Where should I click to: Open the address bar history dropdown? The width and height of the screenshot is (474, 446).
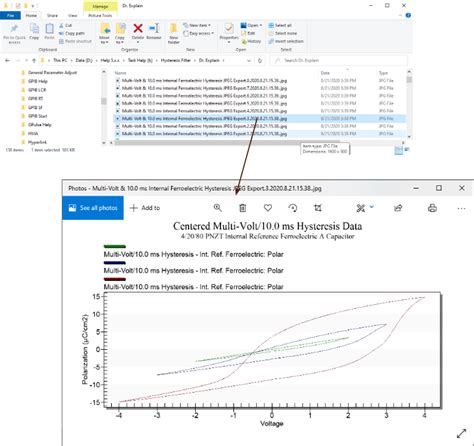coord(249,61)
